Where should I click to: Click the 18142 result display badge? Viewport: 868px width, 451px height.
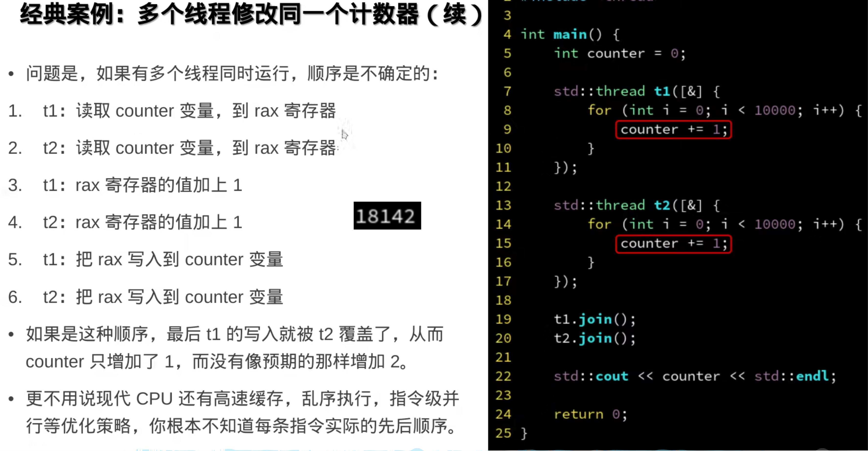tap(387, 215)
